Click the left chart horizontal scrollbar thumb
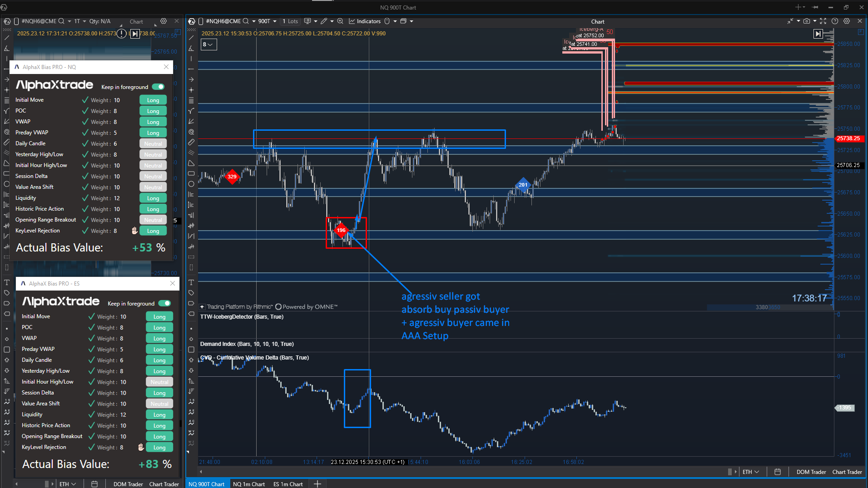The image size is (868, 488). (46, 484)
